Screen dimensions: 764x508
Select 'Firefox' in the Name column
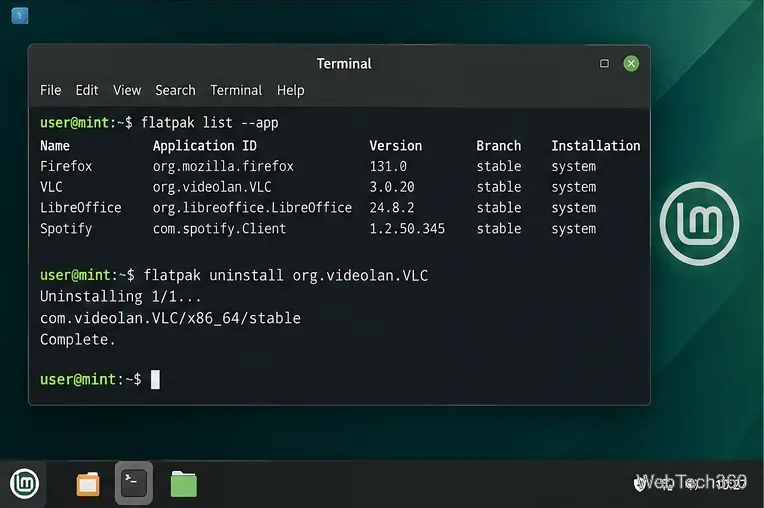click(x=66, y=166)
